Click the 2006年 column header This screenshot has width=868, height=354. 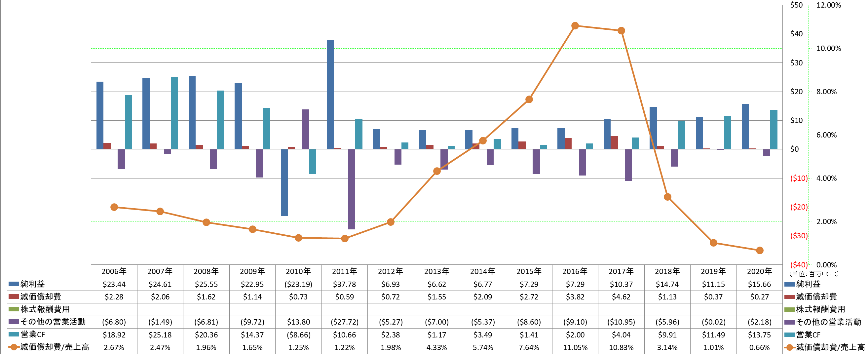114,271
